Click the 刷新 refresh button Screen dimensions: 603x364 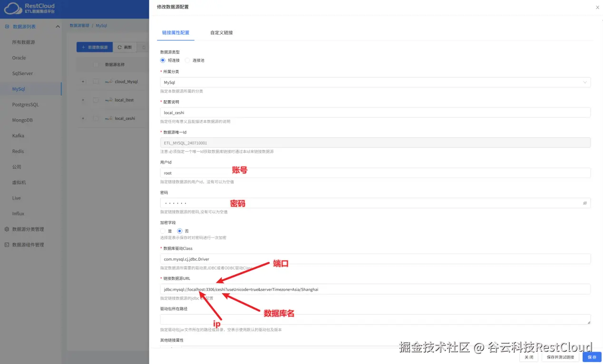pyautogui.click(x=125, y=48)
